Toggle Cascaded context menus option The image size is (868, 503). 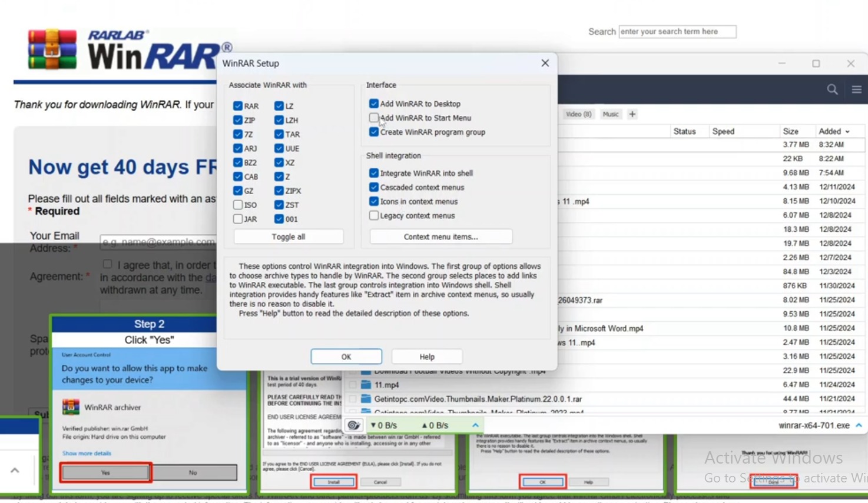(x=374, y=187)
